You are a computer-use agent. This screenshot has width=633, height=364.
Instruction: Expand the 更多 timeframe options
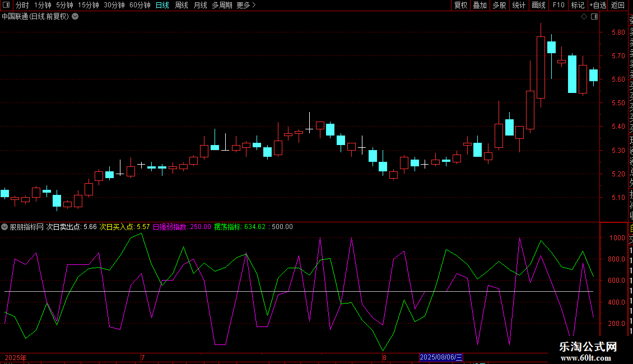(x=246, y=5)
